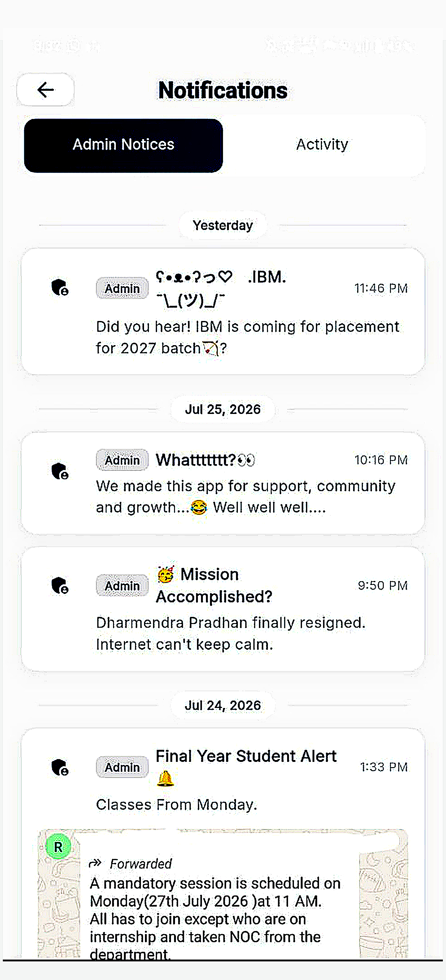Click the Yesterday date separator label

tap(223, 225)
